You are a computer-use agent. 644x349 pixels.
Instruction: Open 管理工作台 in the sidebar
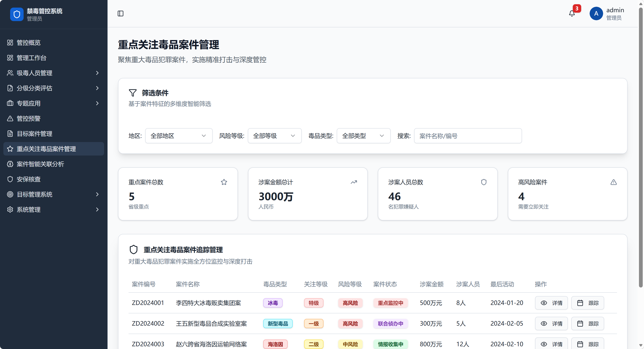coord(54,58)
